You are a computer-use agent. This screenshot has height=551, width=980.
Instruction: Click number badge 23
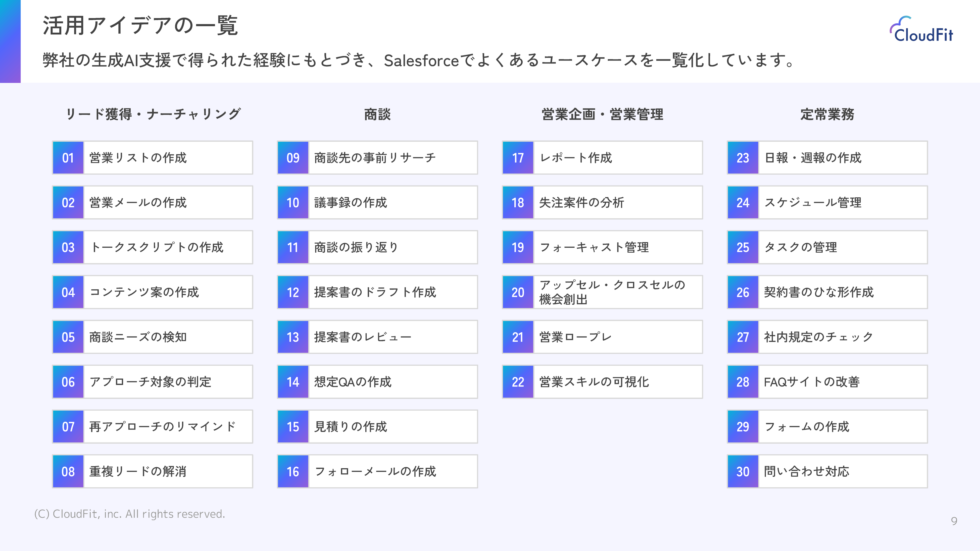(x=743, y=158)
